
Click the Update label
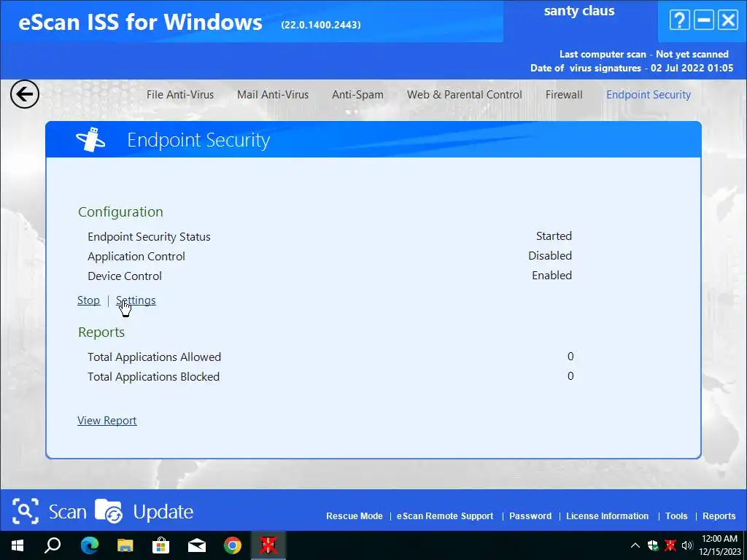click(x=163, y=513)
